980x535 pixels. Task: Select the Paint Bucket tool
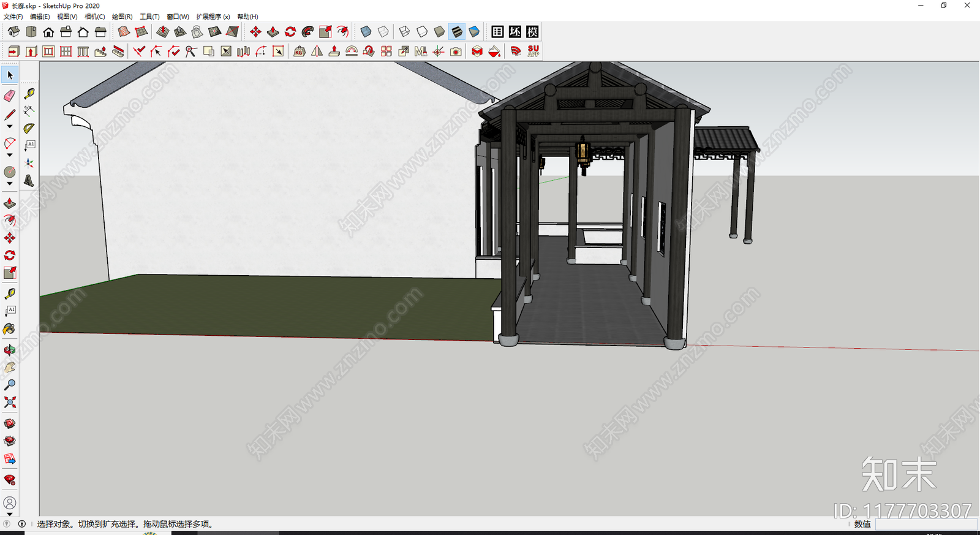pos(10,329)
